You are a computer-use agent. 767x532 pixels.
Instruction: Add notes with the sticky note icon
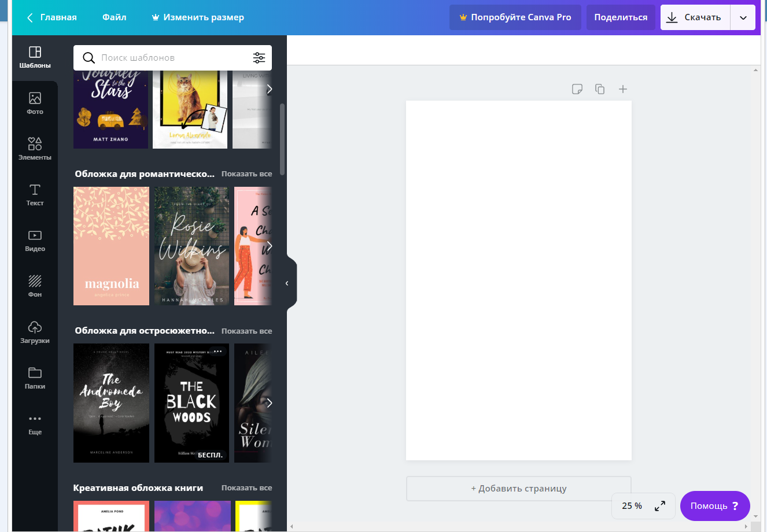pos(577,89)
